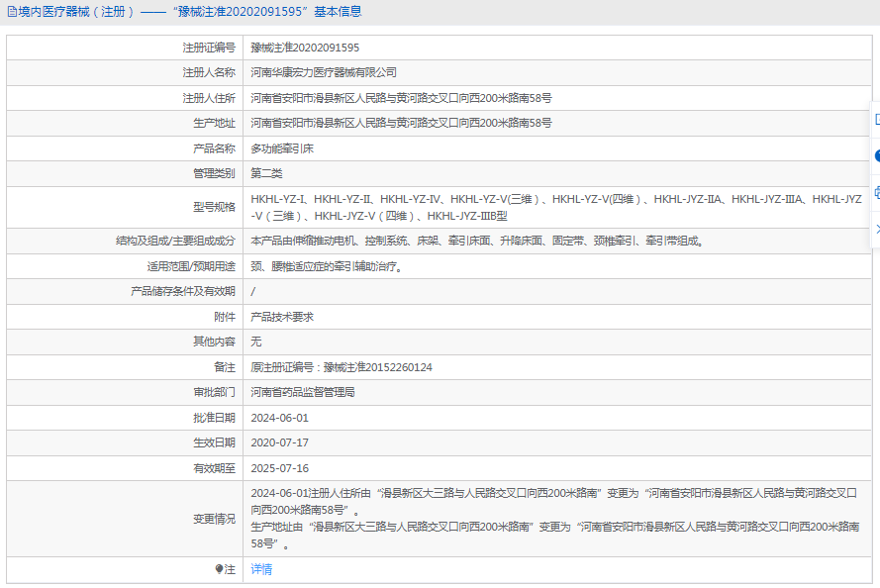This screenshot has width=880, height=588.
Task: Click the 型号规格 row label
Action: click(214, 207)
